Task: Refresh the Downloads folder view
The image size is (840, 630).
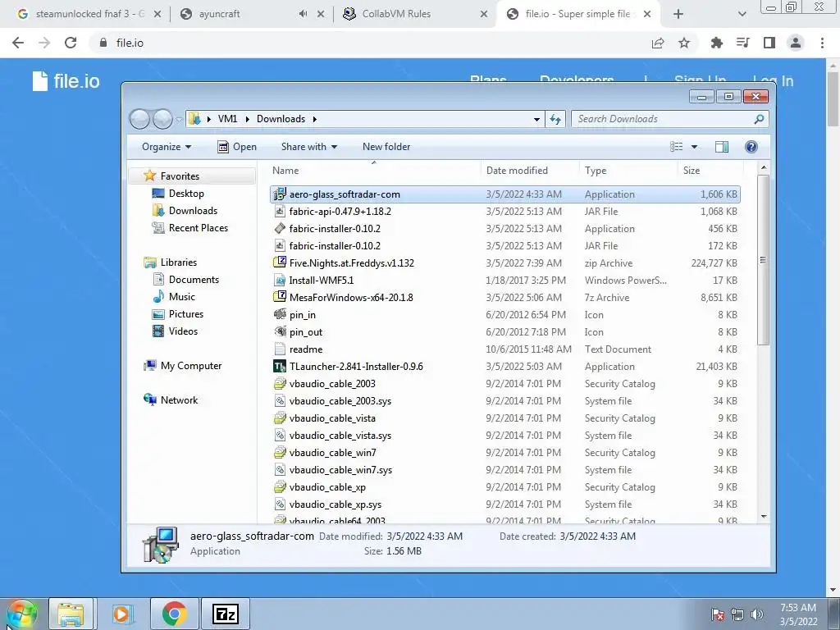Action: point(555,119)
